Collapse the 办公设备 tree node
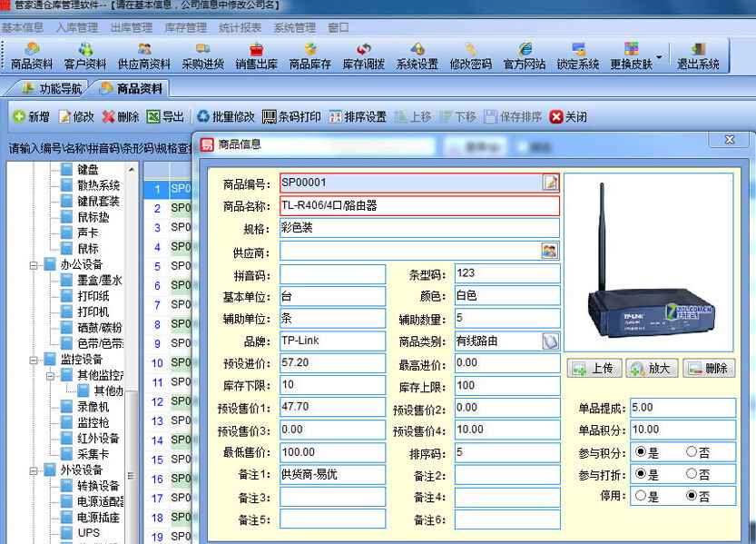756x544 pixels. [x=34, y=265]
